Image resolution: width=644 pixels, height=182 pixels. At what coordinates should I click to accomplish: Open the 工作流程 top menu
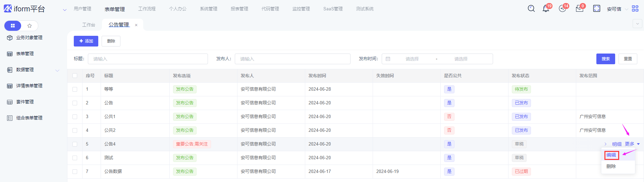(147, 9)
